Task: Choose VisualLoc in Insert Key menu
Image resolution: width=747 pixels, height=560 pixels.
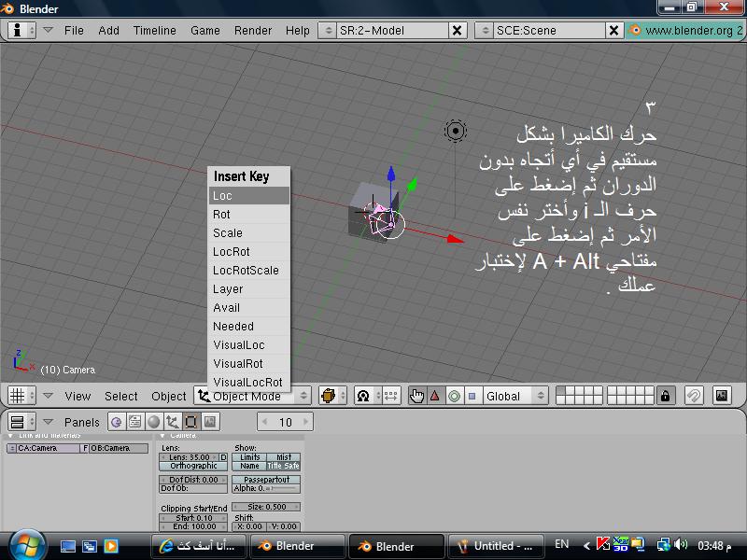Action: point(249,344)
